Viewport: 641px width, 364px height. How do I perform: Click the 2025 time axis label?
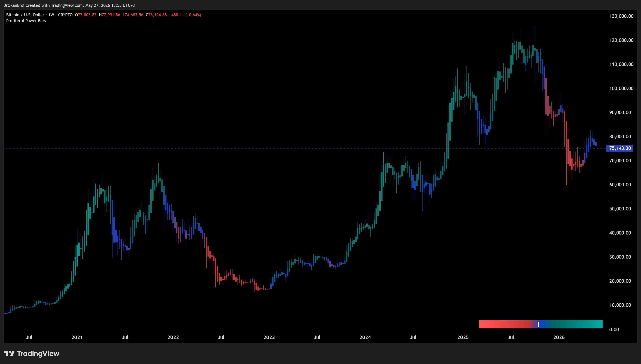463,337
